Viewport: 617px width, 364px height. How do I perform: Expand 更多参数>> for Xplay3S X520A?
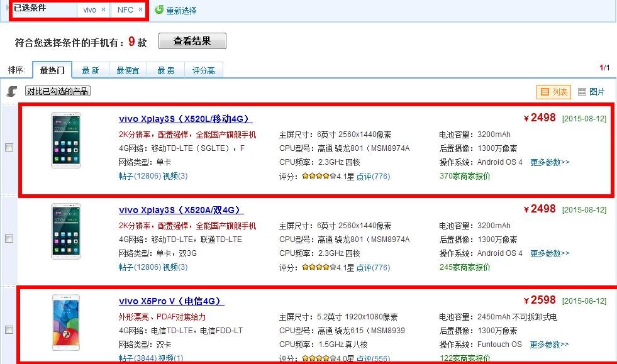click(x=550, y=253)
